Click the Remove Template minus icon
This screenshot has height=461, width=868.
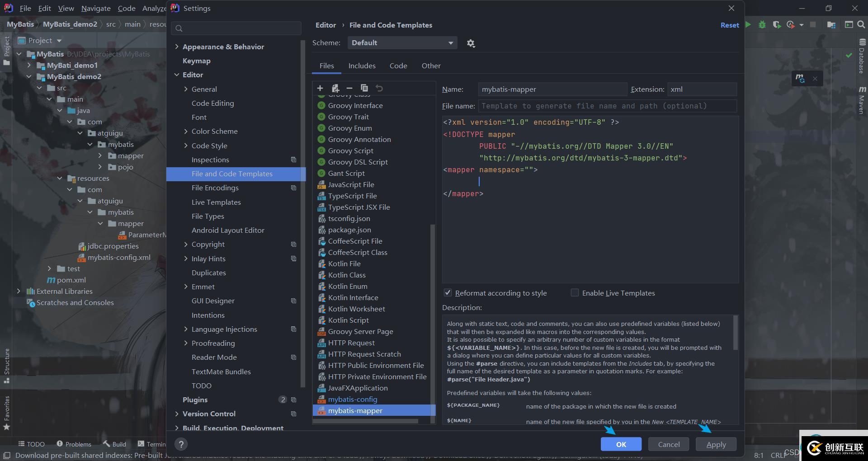tap(349, 88)
